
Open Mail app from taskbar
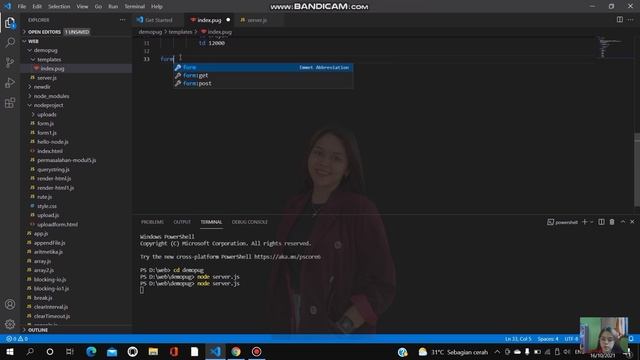112,351
